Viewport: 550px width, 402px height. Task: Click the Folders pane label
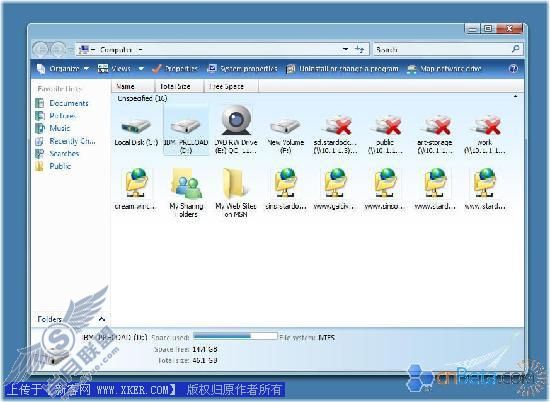[49, 319]
